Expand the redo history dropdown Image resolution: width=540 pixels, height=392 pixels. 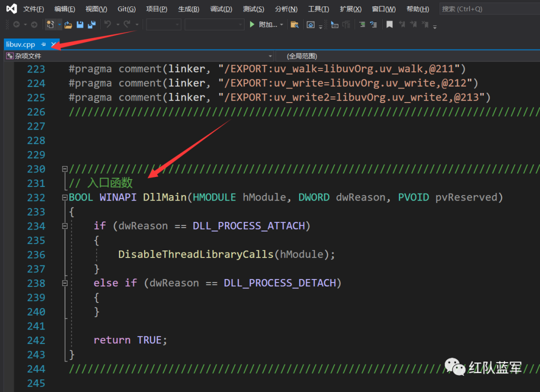[137, 24]
